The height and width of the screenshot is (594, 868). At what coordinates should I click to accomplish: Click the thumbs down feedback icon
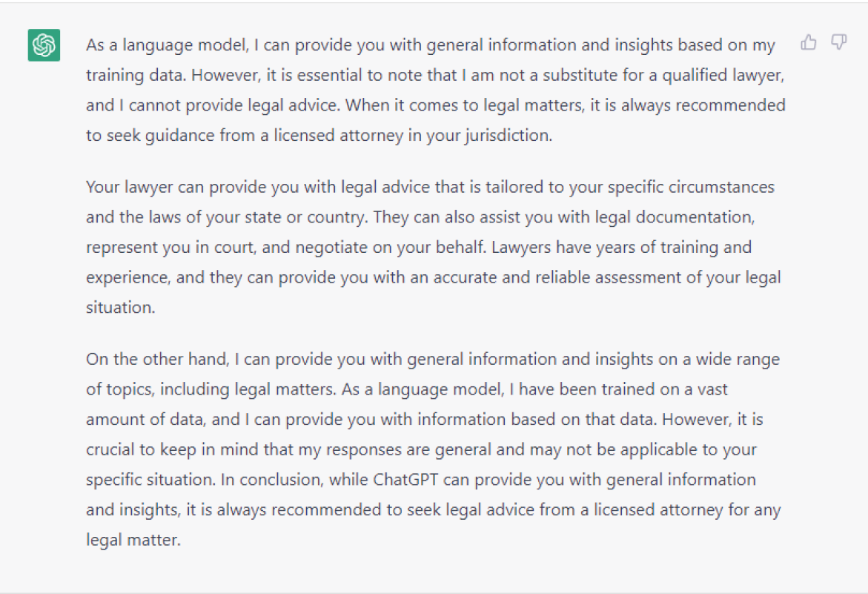click(x=838, y=42)
